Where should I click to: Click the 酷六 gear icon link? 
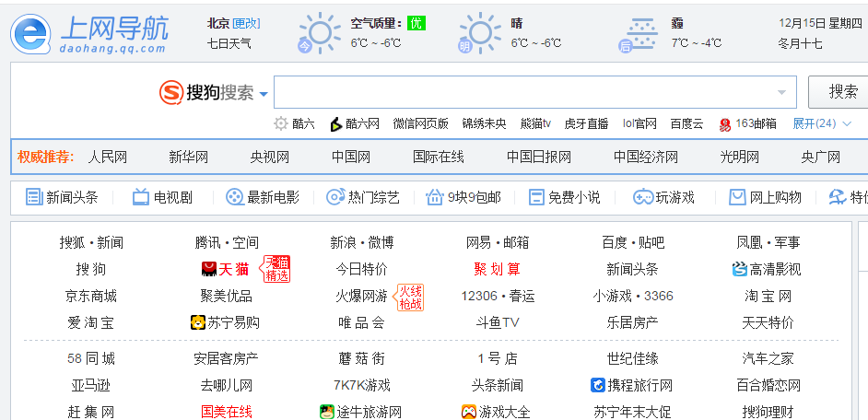pos(281,123)
